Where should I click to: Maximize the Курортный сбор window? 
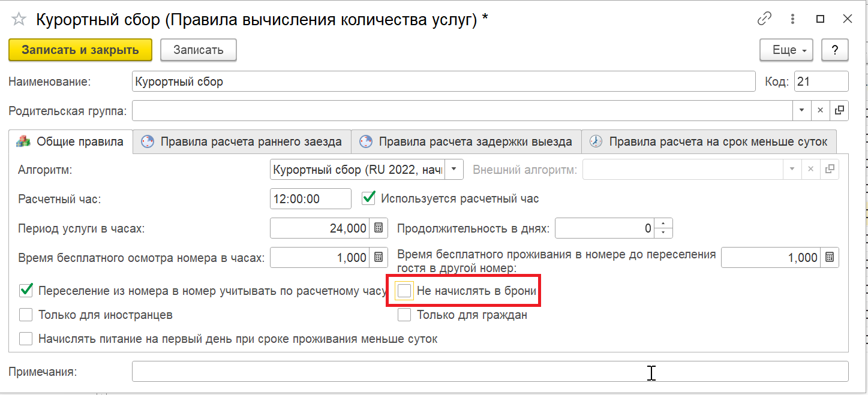[x=821, y=19]
